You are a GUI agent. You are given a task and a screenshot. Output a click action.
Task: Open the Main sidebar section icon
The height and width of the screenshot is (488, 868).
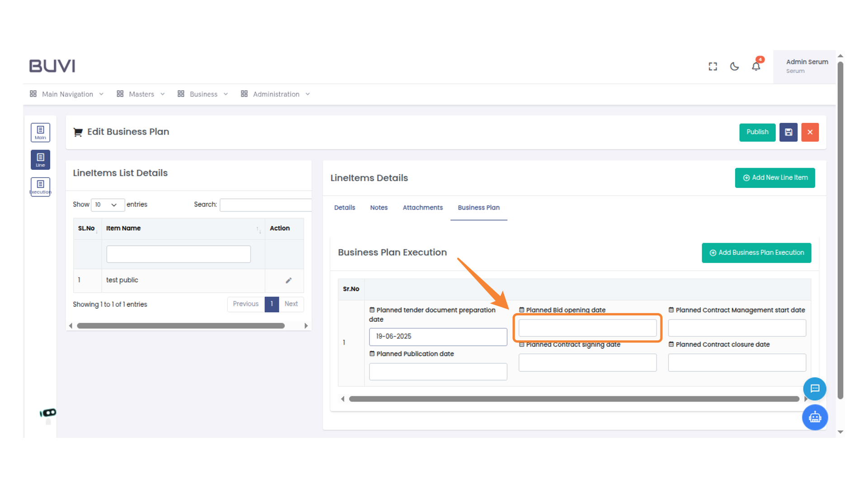[40, 132]
